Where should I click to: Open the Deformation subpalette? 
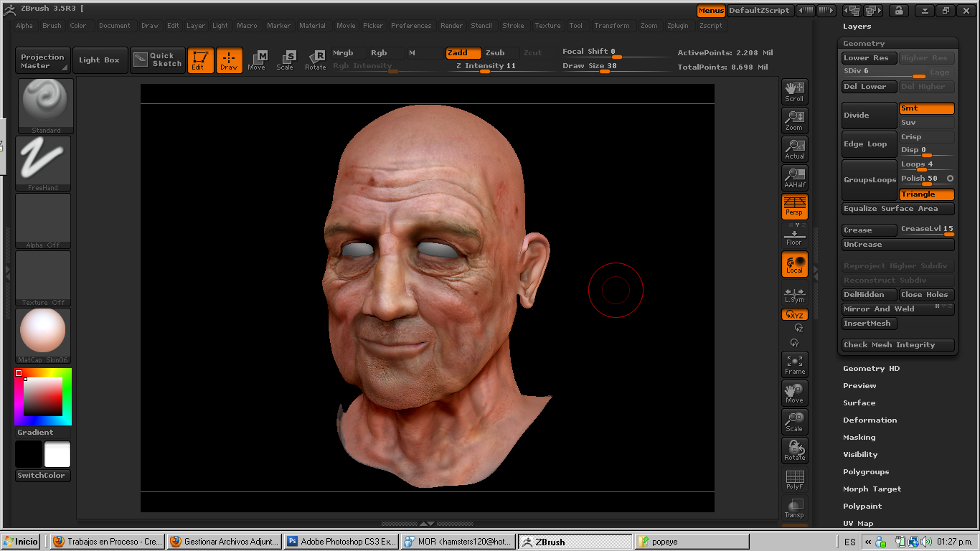tap(870, 420)
